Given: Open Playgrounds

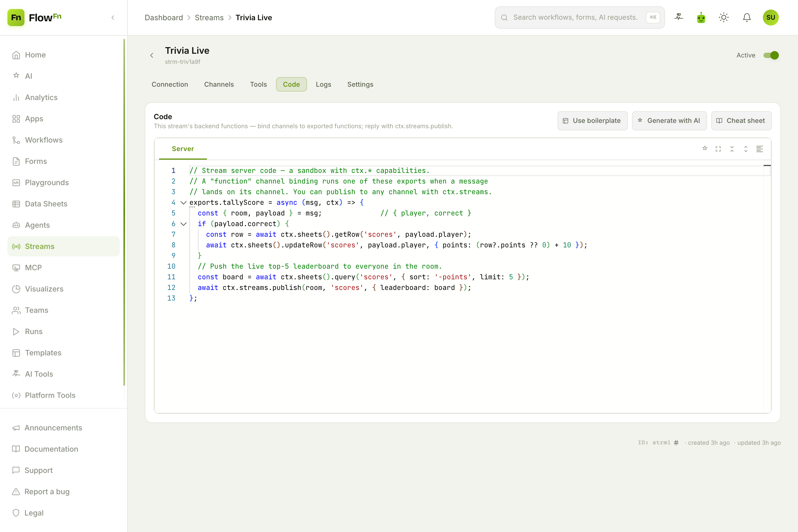Looking at the screenshot, I should click(64, 182).
